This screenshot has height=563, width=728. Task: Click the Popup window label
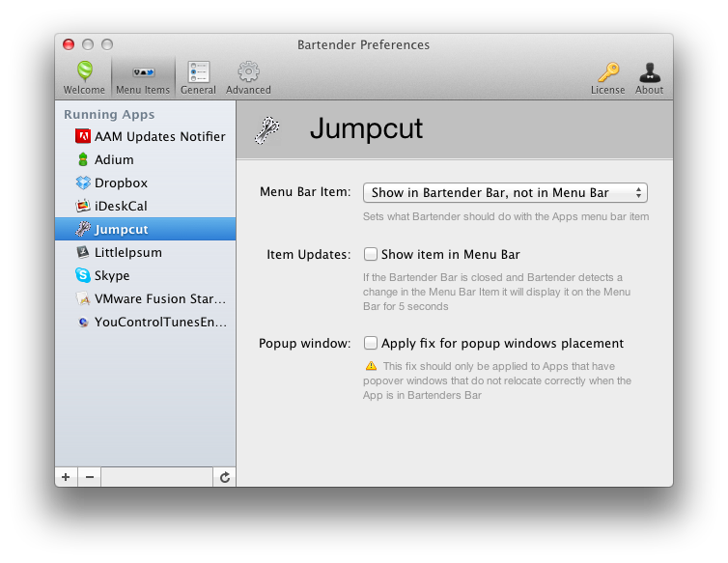click(x=304, y=343)
